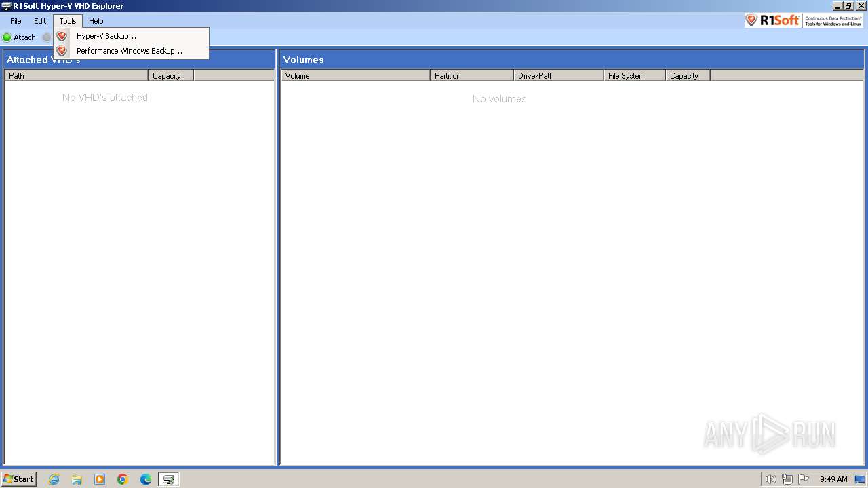The image size is (868, 488).
Task: Click the 'No volumes' placeholder text
Action: (500, 99)
